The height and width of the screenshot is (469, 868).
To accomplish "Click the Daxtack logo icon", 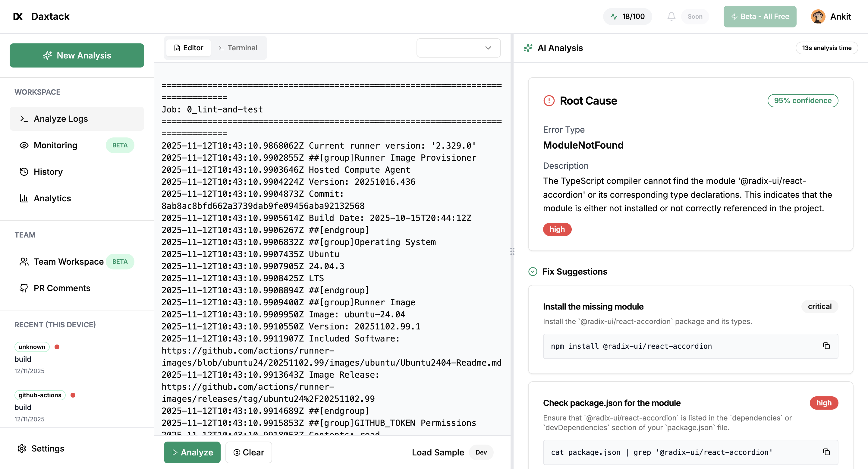I will point(17,16).
